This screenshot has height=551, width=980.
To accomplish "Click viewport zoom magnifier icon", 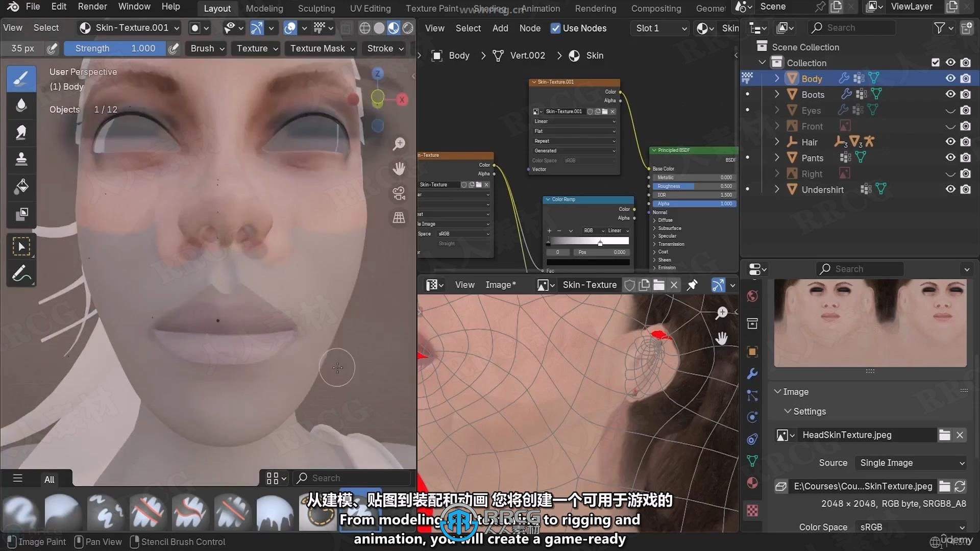I will click(399, 144).
